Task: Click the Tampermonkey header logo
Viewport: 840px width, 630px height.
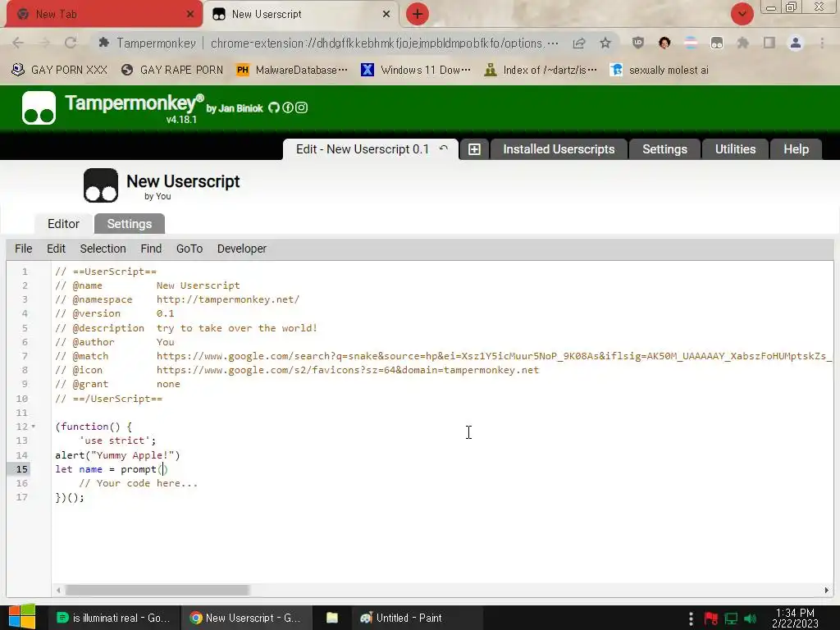Action: coord(39,107)
